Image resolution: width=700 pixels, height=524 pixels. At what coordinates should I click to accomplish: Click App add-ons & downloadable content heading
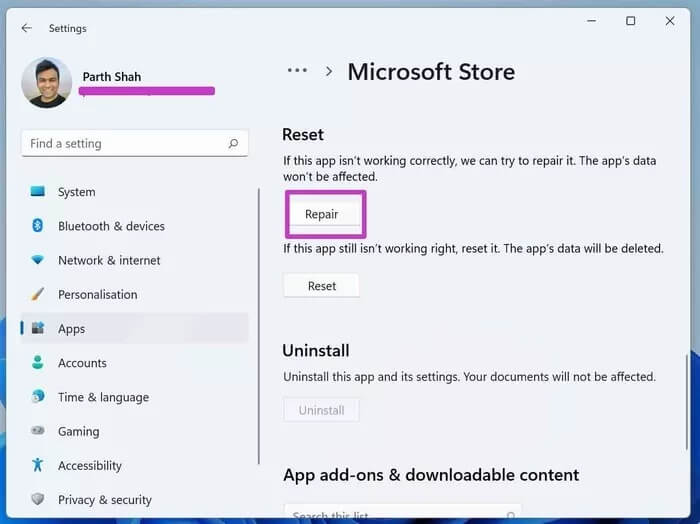point(431,475)
